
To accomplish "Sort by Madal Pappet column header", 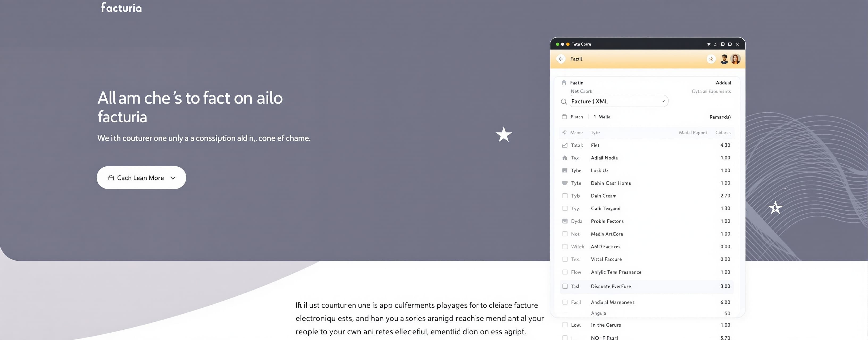I will (x=693, y=132).
